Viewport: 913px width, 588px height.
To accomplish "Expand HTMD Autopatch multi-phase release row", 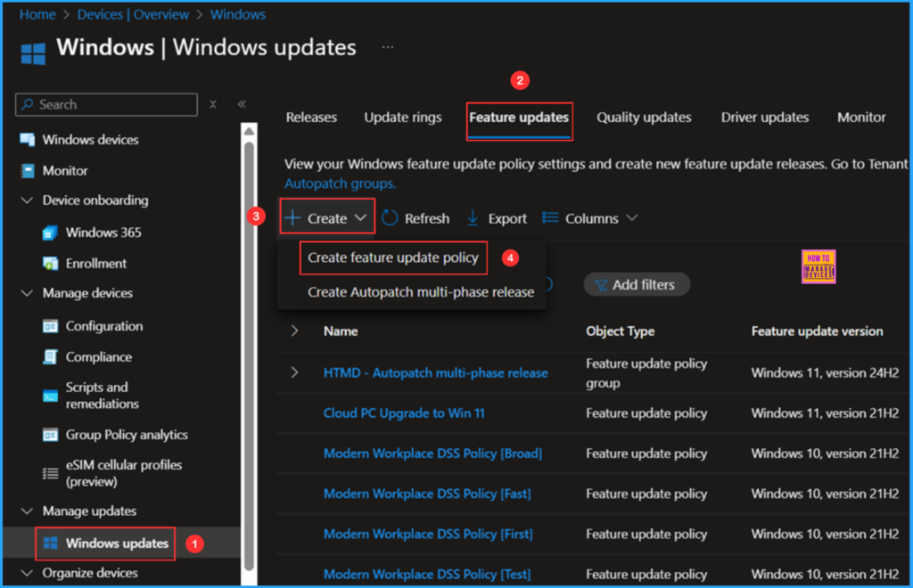I will [295, 372].
